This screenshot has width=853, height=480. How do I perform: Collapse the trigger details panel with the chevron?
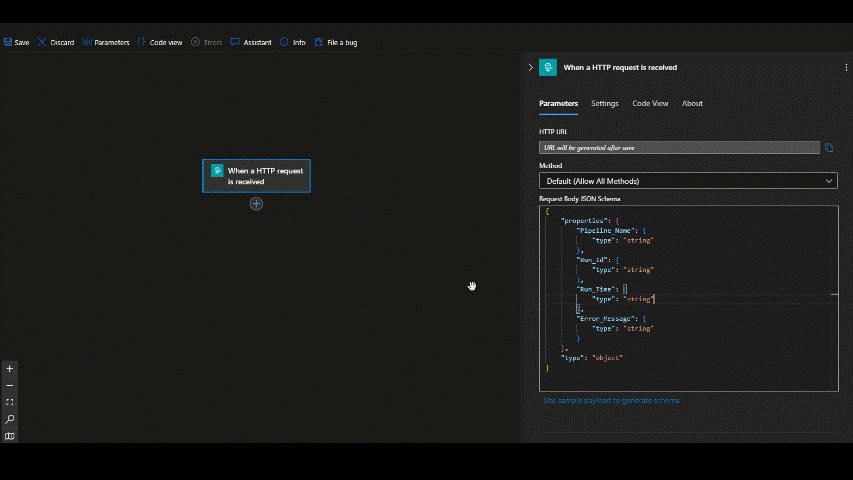pos(530,67)
